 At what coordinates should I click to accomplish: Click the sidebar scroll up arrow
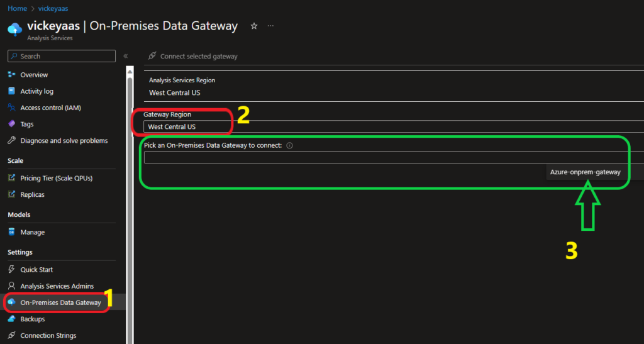(x=130, y=72)
